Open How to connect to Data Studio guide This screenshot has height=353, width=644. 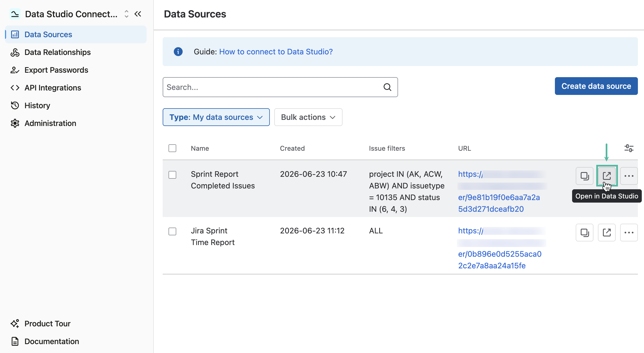pyautogui.click(x=276, y=52)
